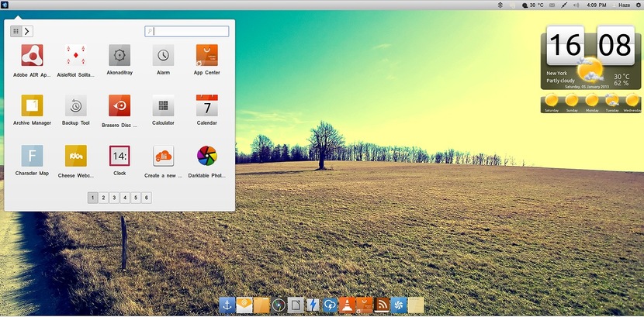Open the system settings gear menu
The image size is (644, 317).
click(637, 5)
